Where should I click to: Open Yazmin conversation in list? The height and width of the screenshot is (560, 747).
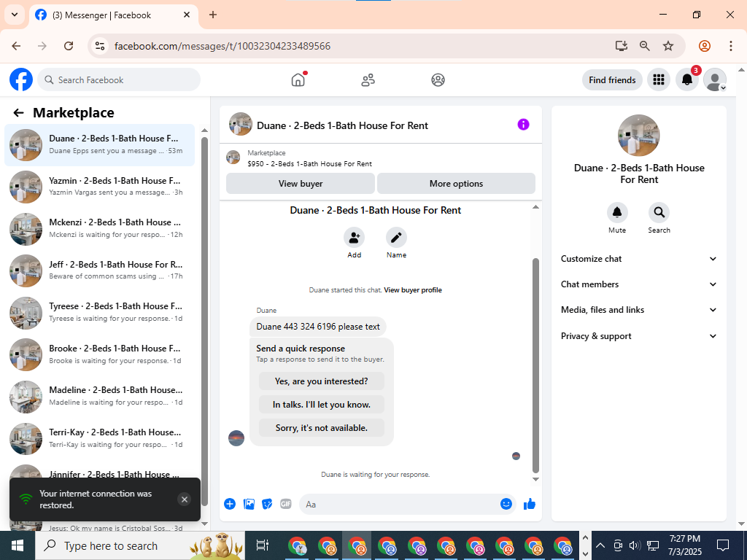click(x=99, y=187)
